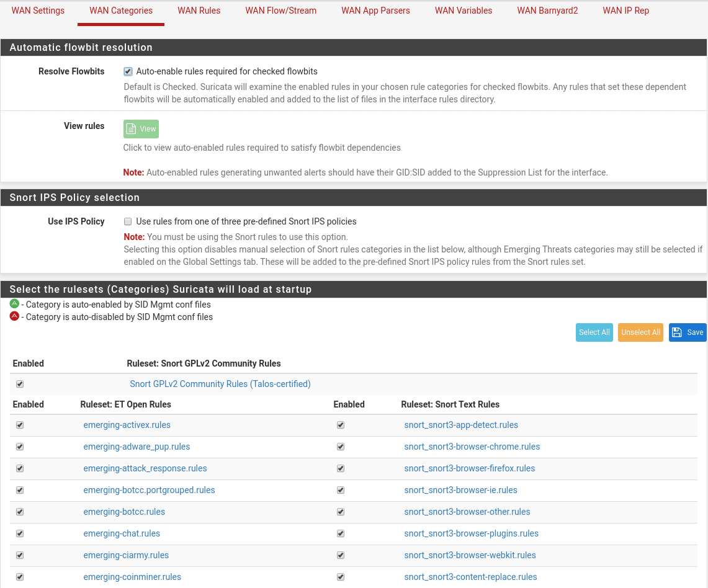Click the floppy disk icon on Save
708x588 pixels.
(677, 332)
